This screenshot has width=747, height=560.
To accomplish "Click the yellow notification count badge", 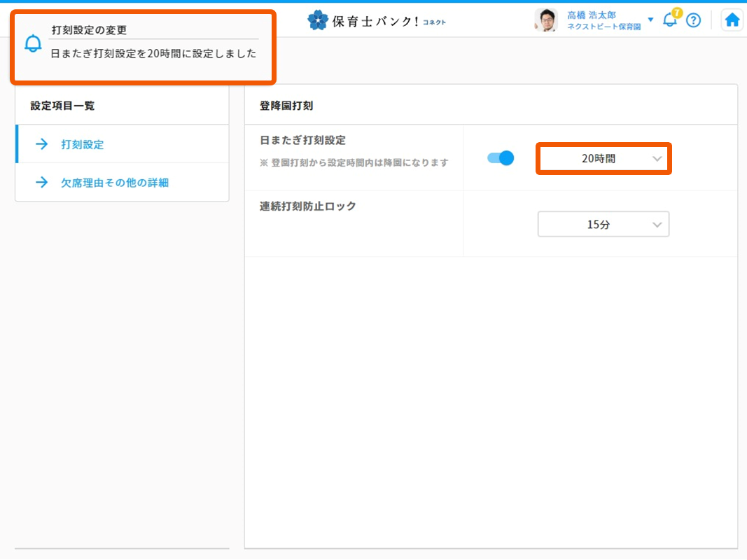I will point(676,12).
